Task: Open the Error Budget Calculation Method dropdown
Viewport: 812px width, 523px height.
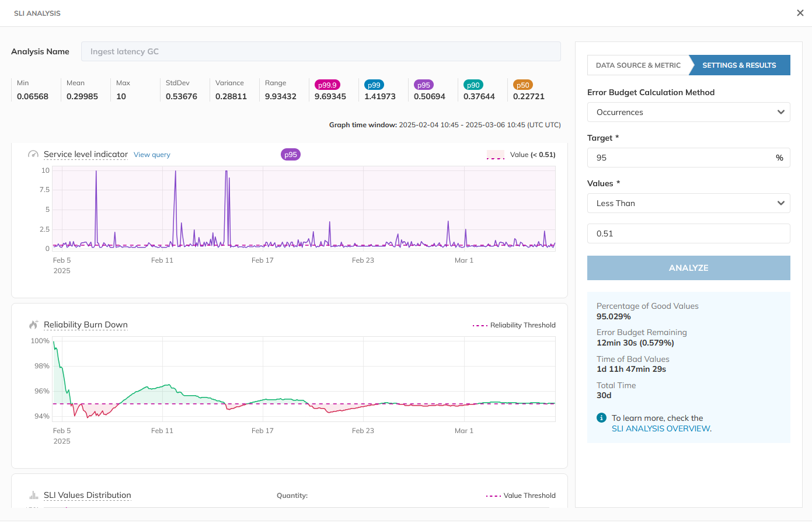Action: [688, 112]
